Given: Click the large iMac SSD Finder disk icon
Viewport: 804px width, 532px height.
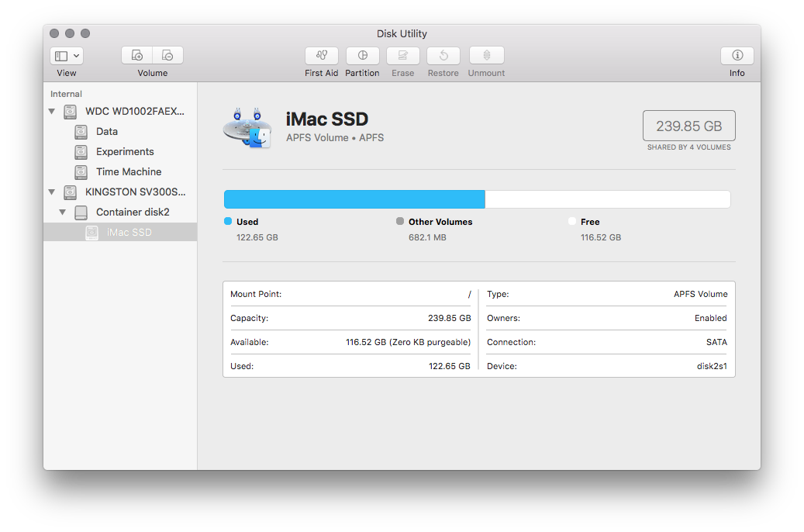Looking at the screenshot, I should [x=247, y=128].
